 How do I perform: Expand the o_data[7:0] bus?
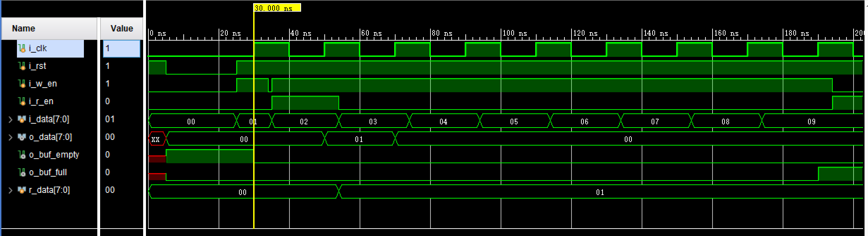[11, 137]
